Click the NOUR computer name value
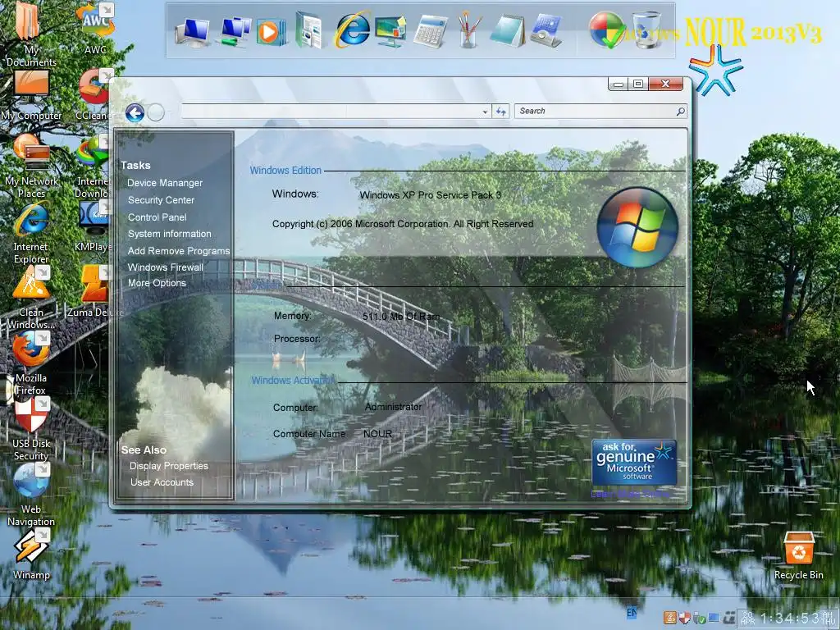The height and width of the screenshot is (630, 840). [377, 433]
